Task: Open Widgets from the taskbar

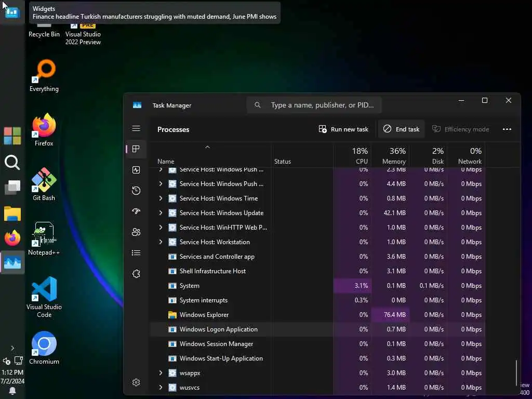Action: (12, 12)
